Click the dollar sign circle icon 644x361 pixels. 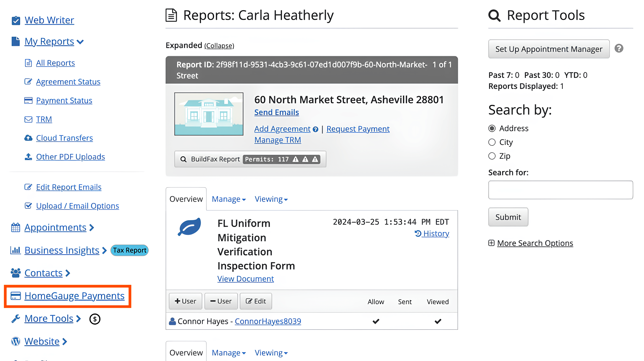(95, 319)
